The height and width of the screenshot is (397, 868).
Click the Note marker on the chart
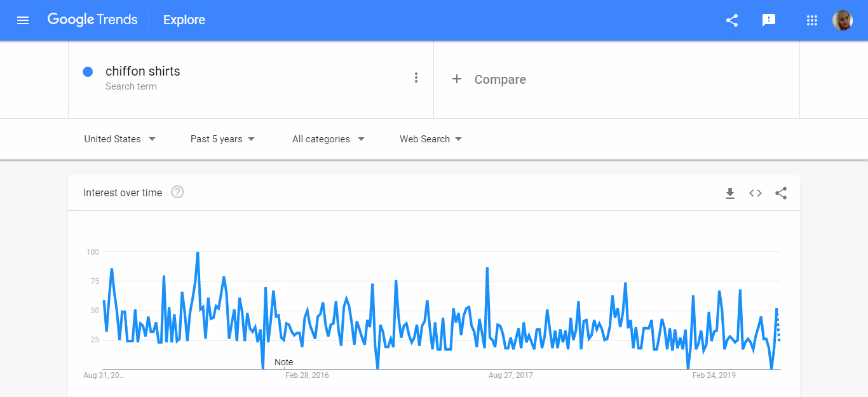point(283,361)
